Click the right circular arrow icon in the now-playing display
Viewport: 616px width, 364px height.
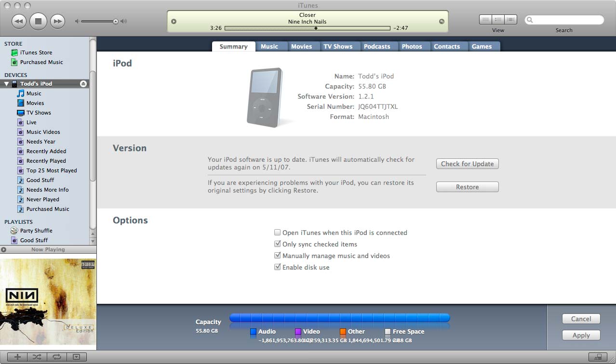[442, 21]
